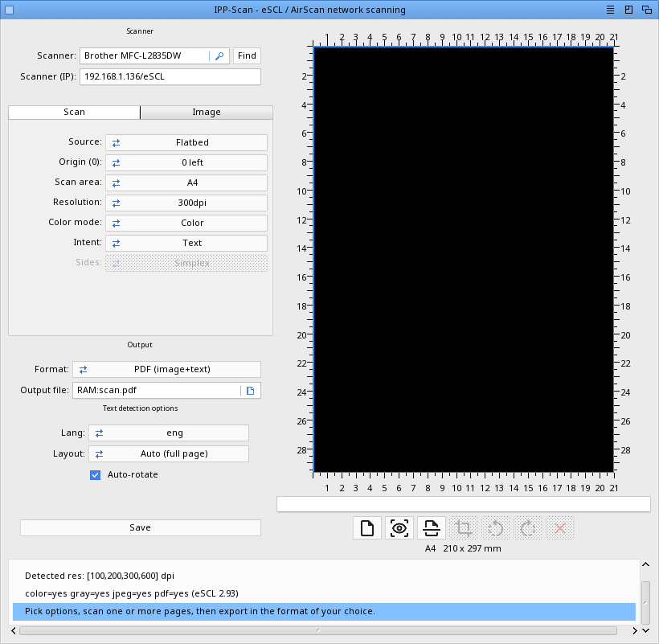Screen dimensions: 659x644
Task: Switch to the Scan tab
Action: (x=75, y=113)
